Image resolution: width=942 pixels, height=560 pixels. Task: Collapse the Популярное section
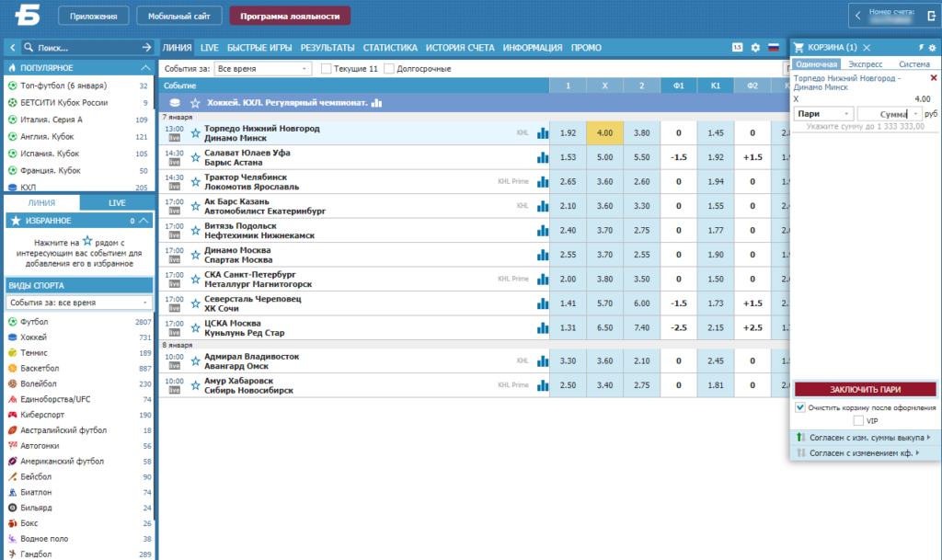(145, 68)
